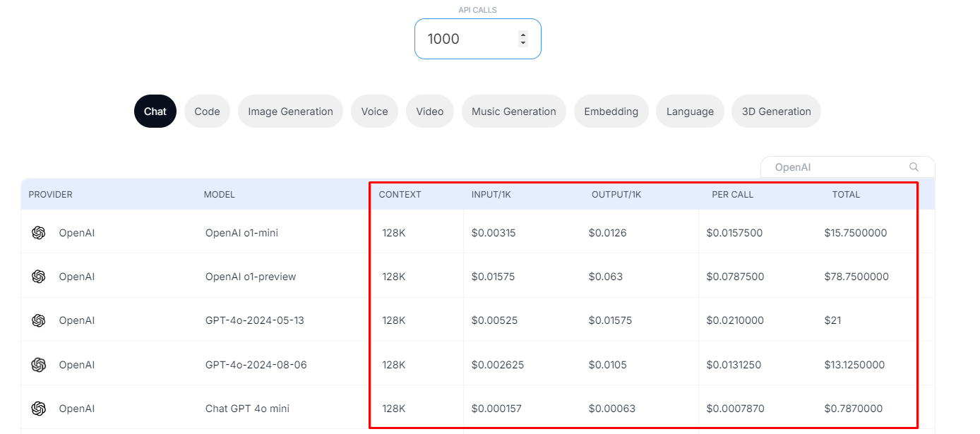Click the $13.1250000 total value
980x434 pixels.
854,365
